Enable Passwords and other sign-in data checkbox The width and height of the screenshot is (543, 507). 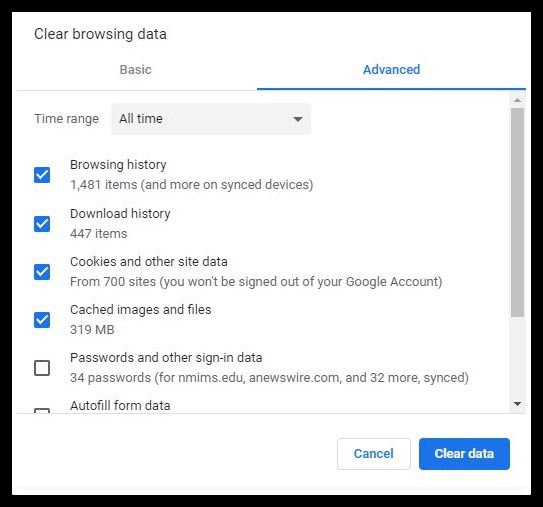point(42,368)
